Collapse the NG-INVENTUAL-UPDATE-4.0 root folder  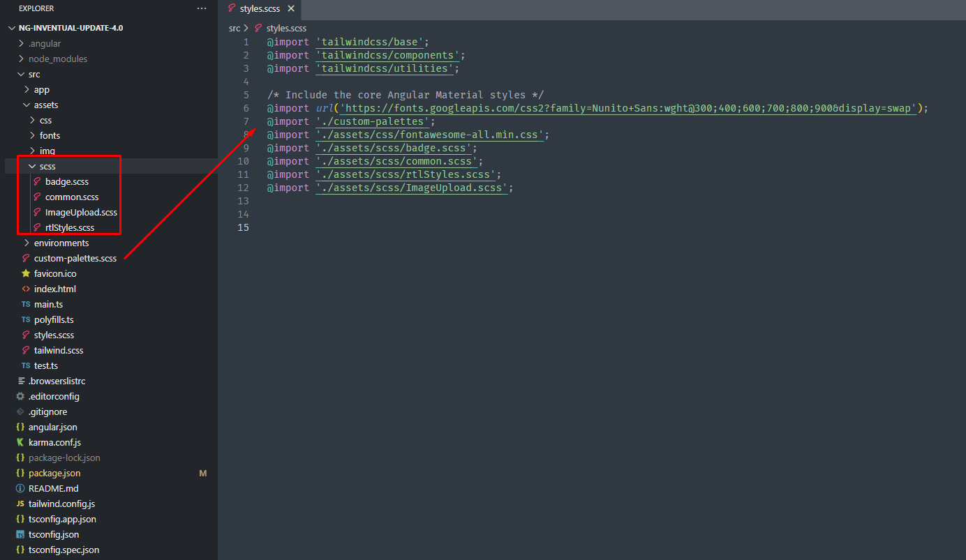tap(12, 28)
